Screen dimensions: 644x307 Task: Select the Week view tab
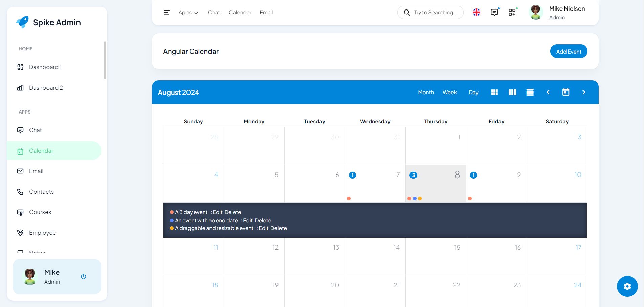click(449, 92)
